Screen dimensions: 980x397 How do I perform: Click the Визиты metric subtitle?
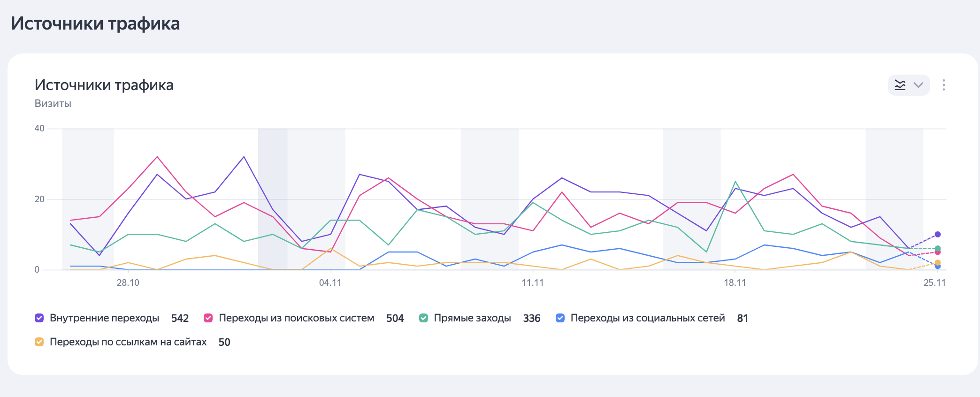53,104
